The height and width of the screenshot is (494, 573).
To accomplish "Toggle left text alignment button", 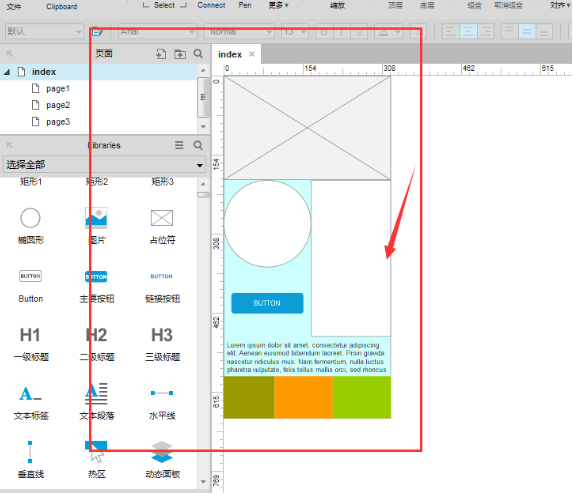I will click(451, 31).
